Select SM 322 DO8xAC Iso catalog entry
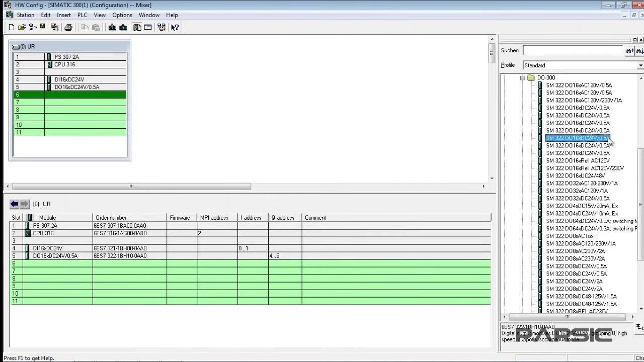 570,236
